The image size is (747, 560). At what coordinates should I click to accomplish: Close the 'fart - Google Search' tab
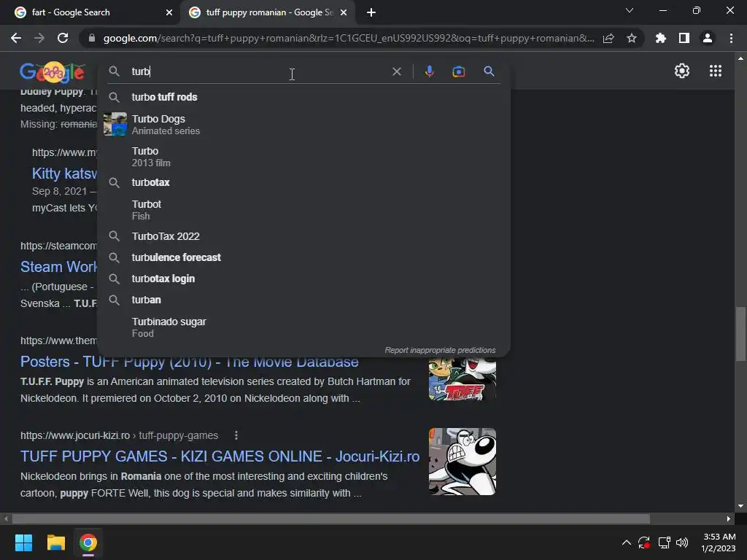(x=169, y=12)
